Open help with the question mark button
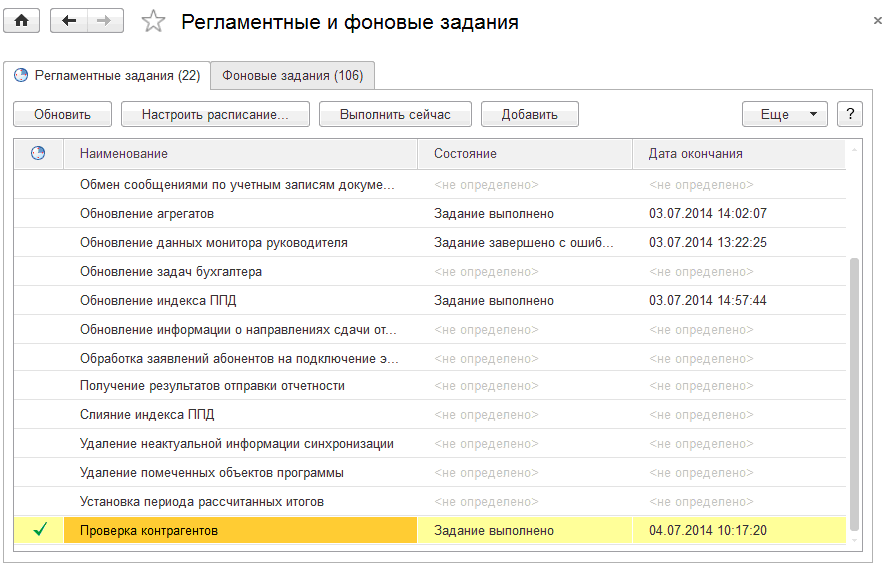Viewport: 896px width, 580px height. (850, 114)
